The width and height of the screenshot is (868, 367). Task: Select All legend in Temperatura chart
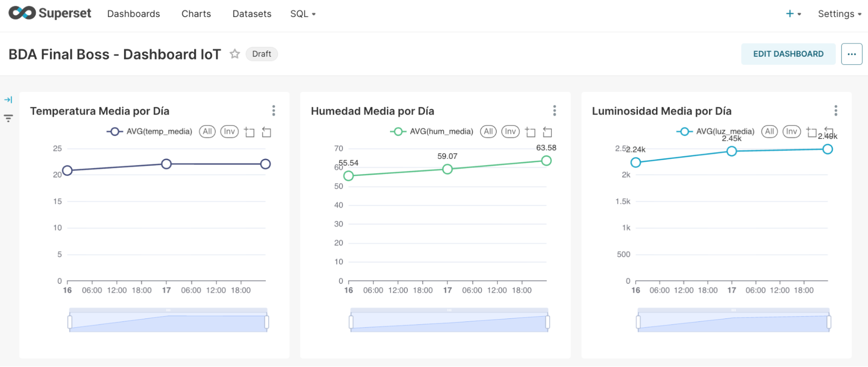click(207, 131)
